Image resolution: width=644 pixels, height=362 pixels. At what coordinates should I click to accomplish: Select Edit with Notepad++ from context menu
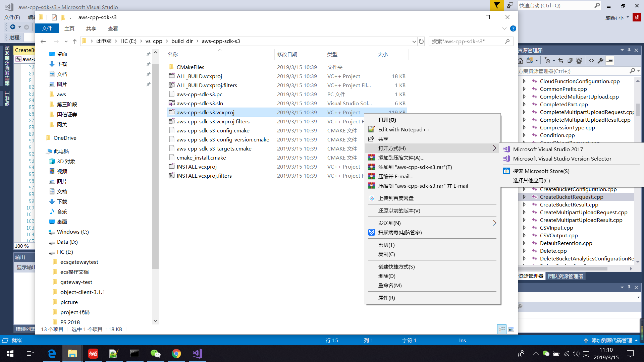(404, 129)
